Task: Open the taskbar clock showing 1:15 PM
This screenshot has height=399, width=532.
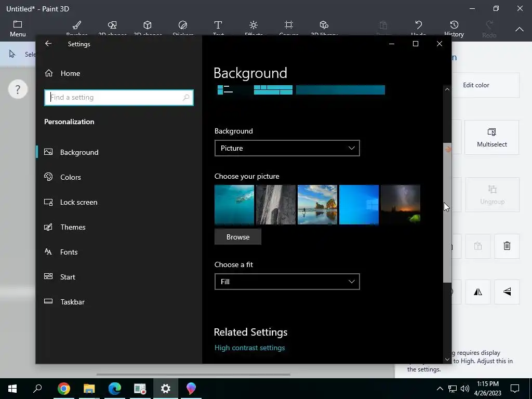Action: click(x=487, y=389)
